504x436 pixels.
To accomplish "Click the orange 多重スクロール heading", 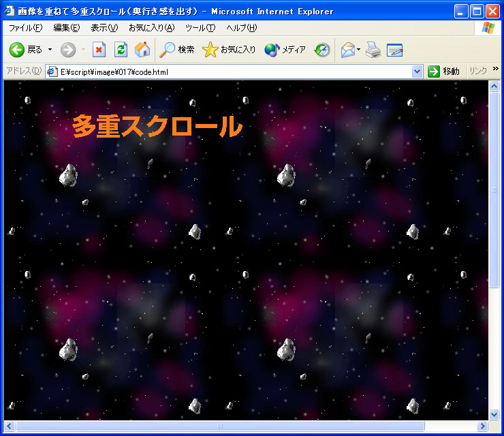I will pyautogui.click(x=157, y=126).
